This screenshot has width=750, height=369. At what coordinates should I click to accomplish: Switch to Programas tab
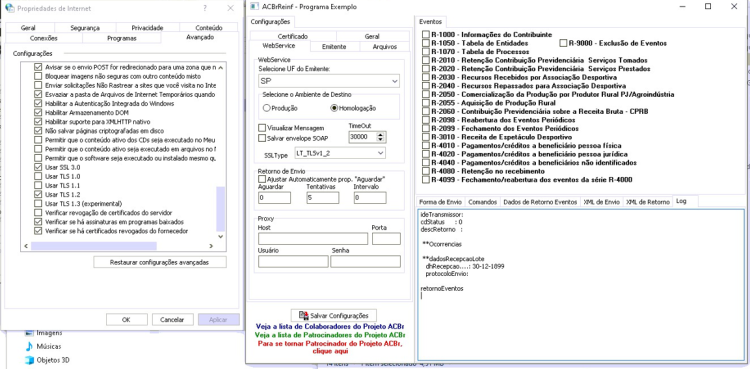121,38
